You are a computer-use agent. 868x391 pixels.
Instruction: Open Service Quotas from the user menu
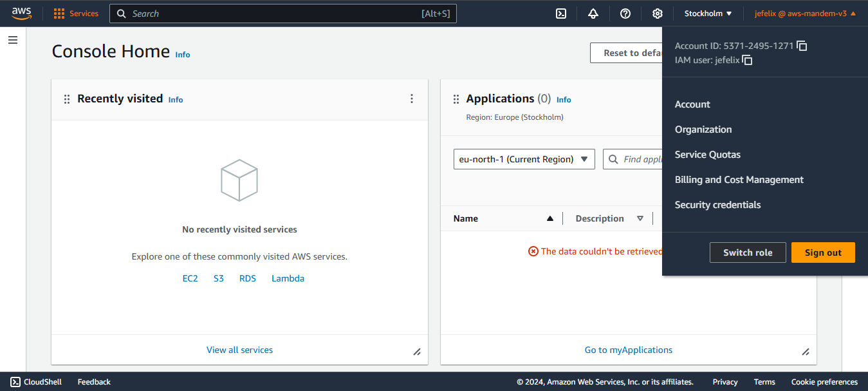click(x=708, y=155)
